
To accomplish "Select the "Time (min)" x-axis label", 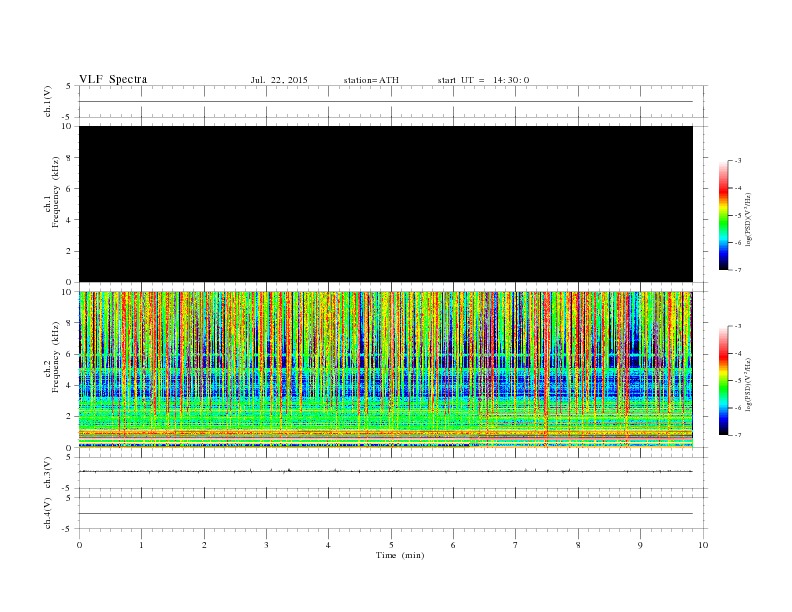I will (400, 555).
